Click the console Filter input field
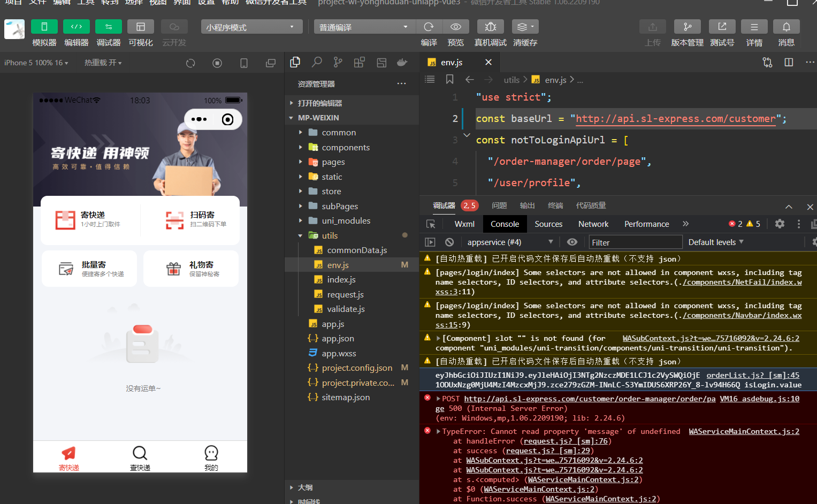The image size is (817, 504). click(x=636, y=242)
